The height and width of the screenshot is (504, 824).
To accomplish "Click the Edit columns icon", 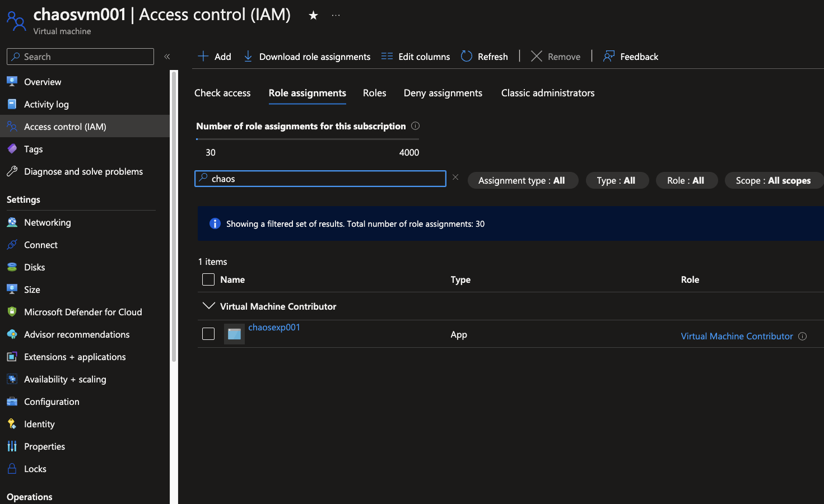I will (387, 57).
